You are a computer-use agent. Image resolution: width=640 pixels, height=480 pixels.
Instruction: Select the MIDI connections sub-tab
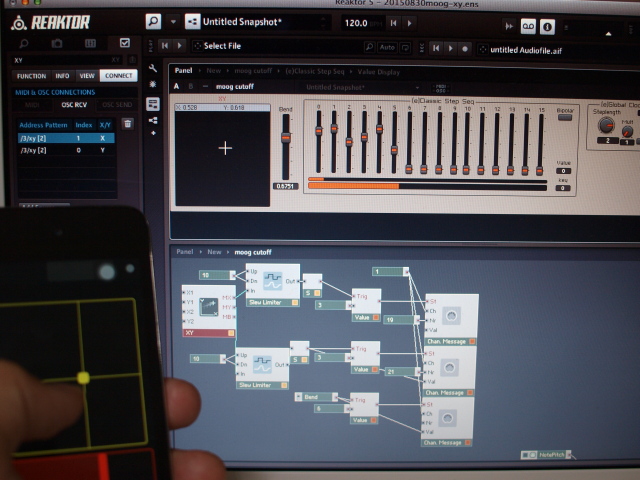coord(32,105)
